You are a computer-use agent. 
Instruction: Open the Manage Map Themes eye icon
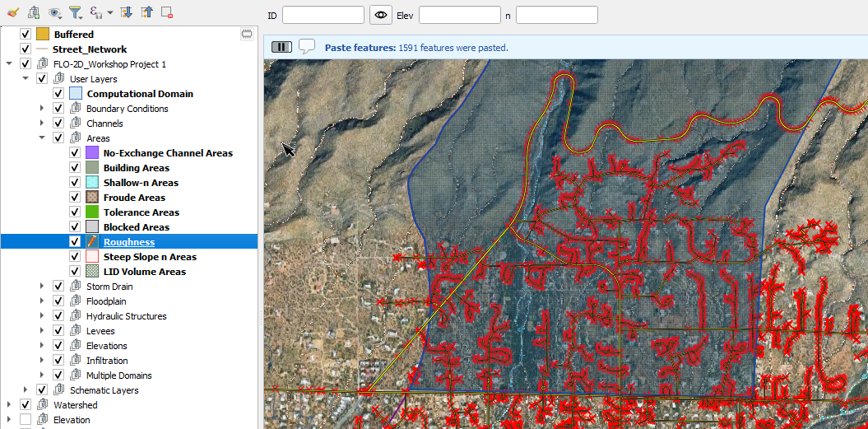click(x=54, y=12)
